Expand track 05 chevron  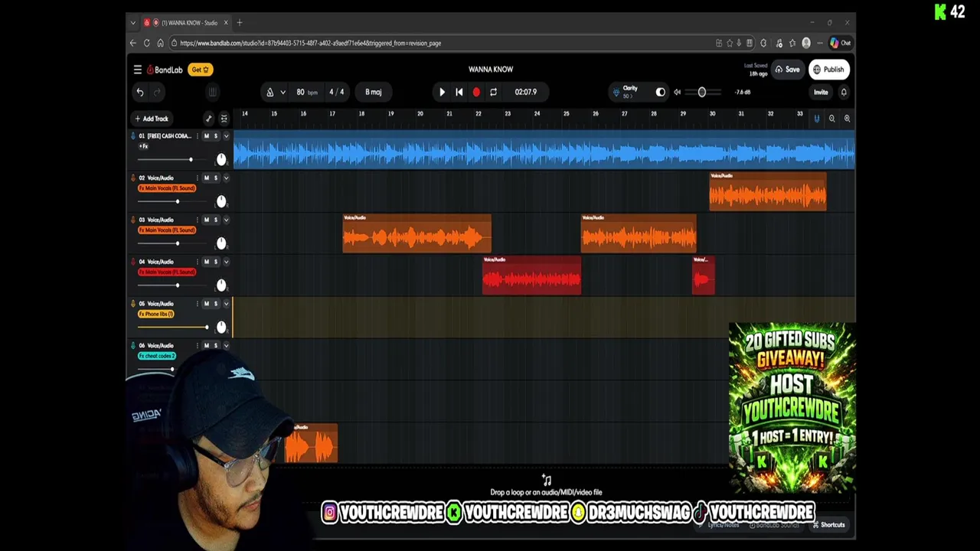click(x=226, y=304)
